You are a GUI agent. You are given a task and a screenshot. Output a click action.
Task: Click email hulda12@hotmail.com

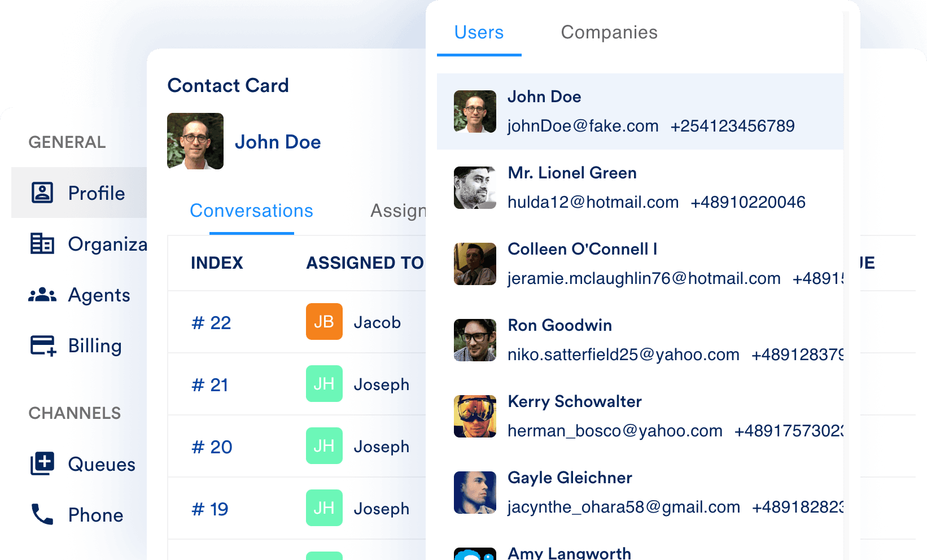(593, 202)
